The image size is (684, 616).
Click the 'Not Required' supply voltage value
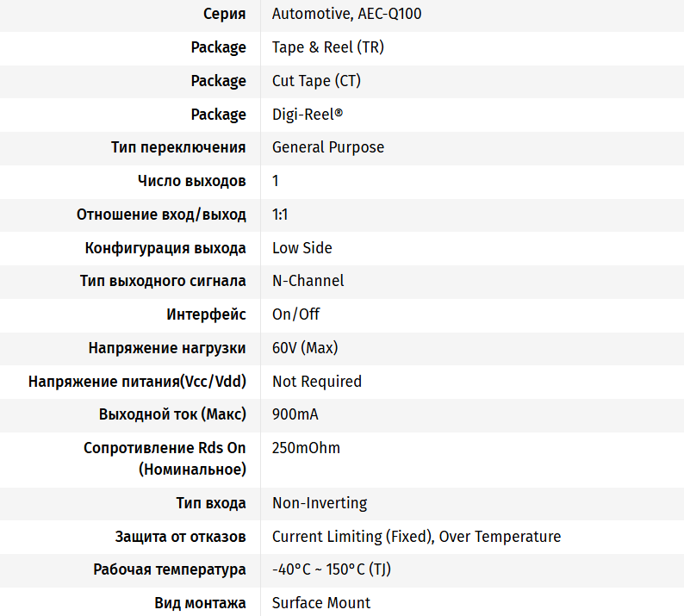click(x=317, y=382)
